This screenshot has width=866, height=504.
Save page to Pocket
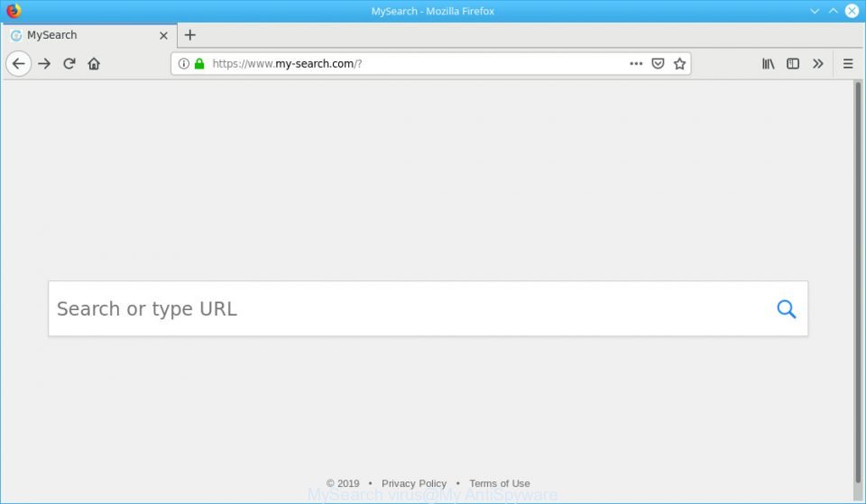point(658,63)
